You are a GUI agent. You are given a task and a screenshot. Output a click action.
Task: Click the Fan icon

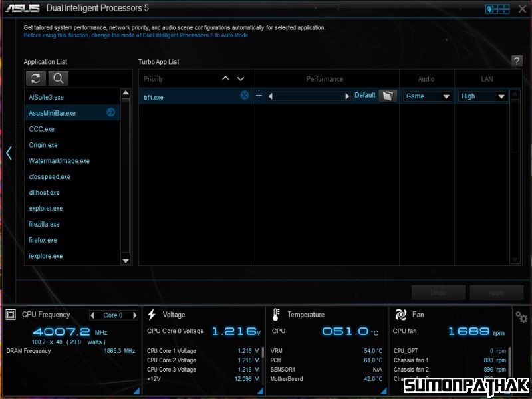[400, 315]
